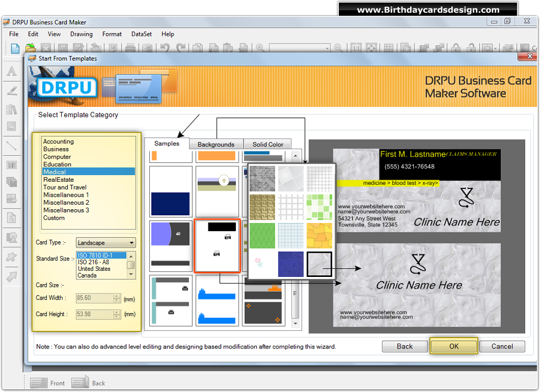Screen dimensions: 540x392
Task: Choose the solid blue texture background swatch
Action: click(x=291, y=264)
